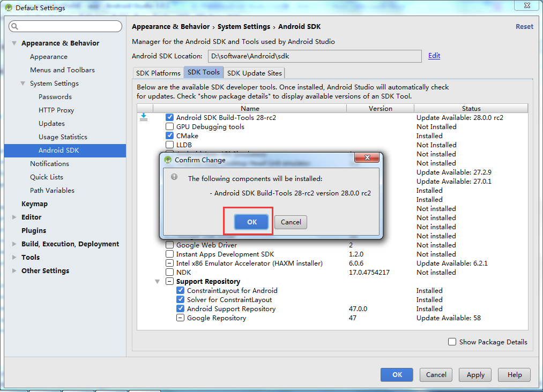Open Updates settings page

tap(51, 124)
